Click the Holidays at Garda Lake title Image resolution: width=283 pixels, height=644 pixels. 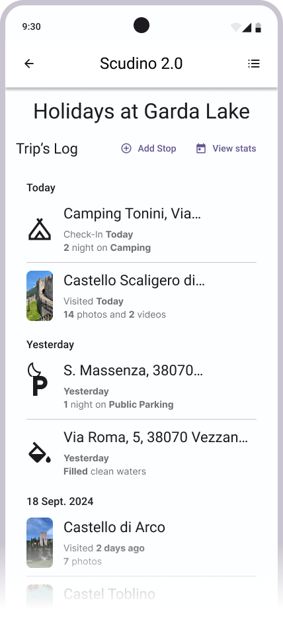point(141,111)
